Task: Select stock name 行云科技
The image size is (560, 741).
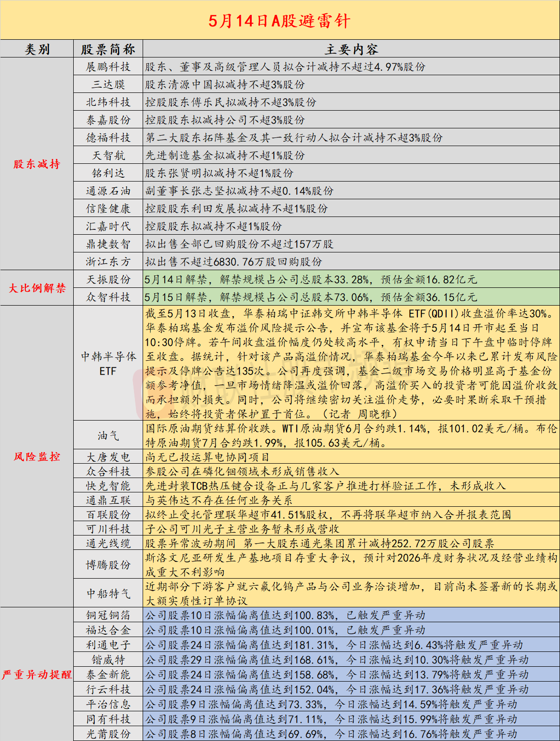Action: point(108,689)
